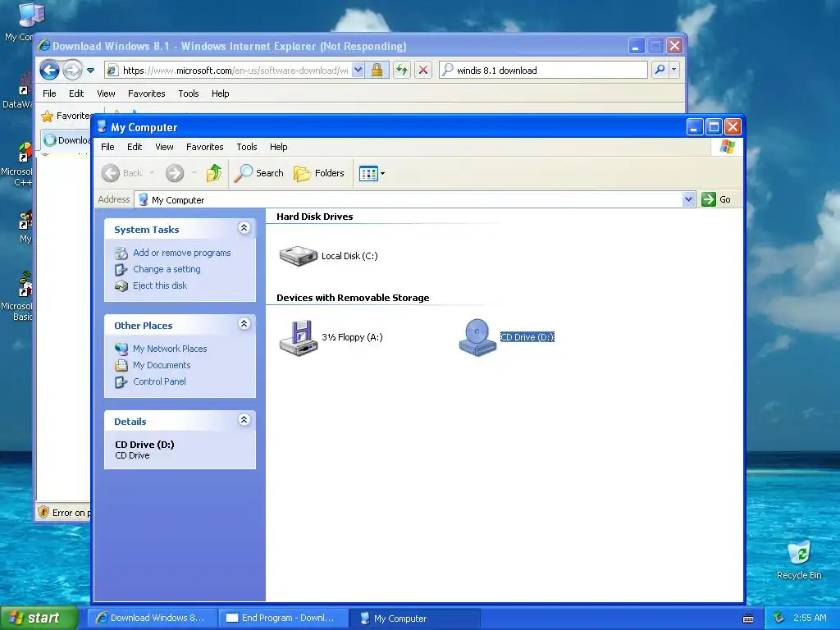This screenshot has width=840, height=630.
Task: Open My Documents link
Action: coord(162,365)
